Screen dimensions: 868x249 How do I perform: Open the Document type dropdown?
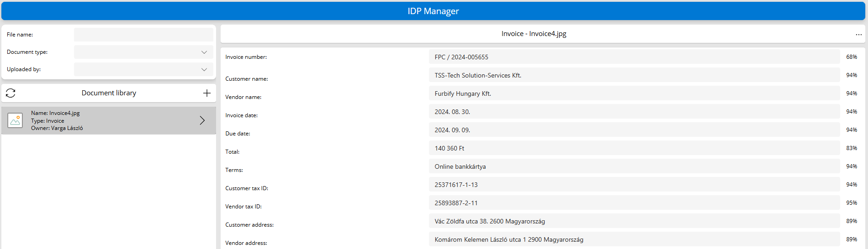pos(143,52)
